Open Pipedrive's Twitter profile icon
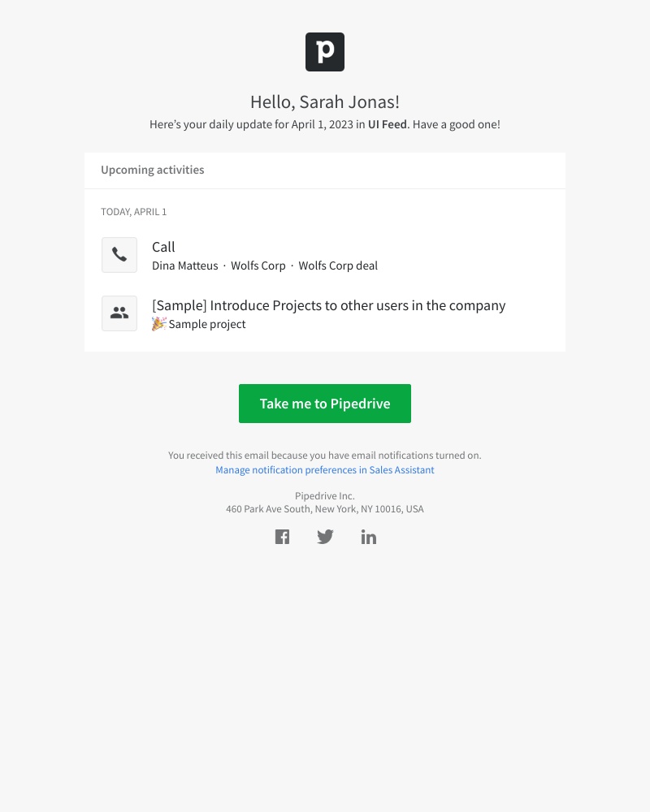The image size is (650, 812). [x=325, y=537]
